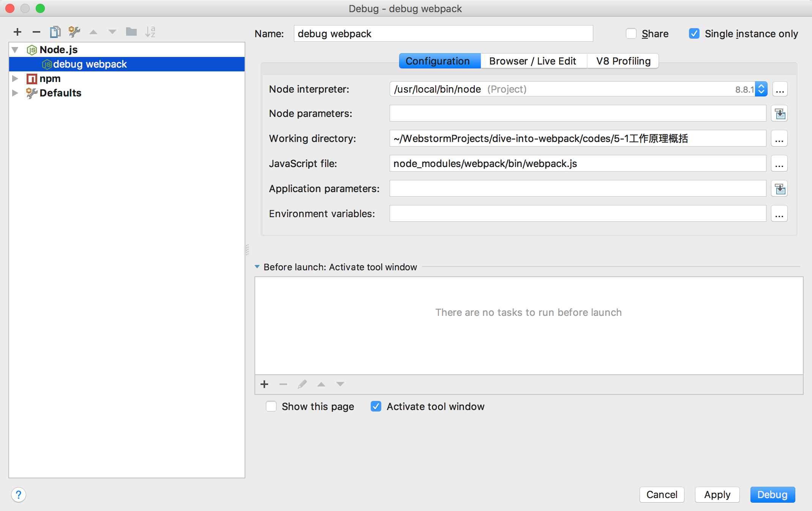Collapse the Node.js tree group
812x511 pixels.
point(15,50)
